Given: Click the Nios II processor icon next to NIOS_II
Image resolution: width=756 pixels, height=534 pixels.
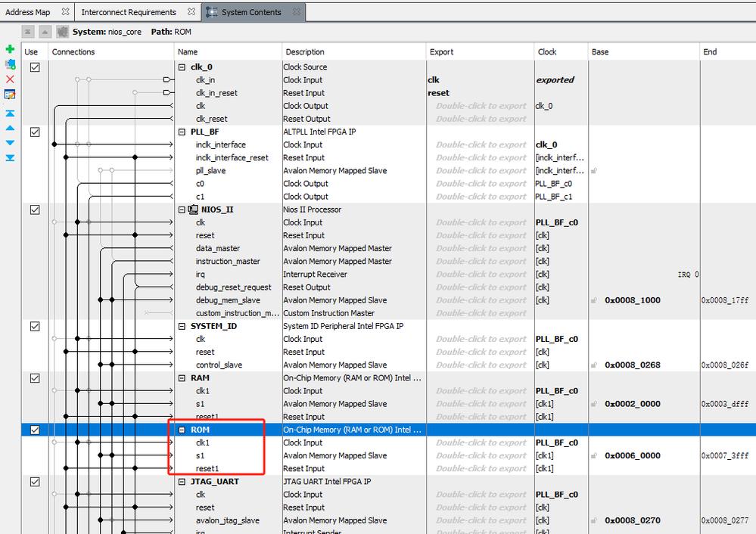Looking at the screenshot, I should click(x=193, y=210).
